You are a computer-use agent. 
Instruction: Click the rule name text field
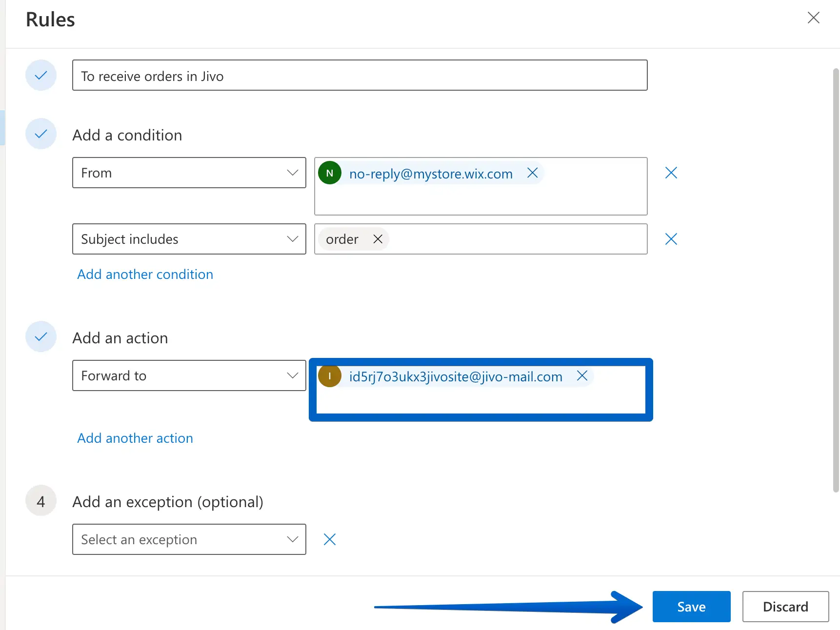coord(360,76)
